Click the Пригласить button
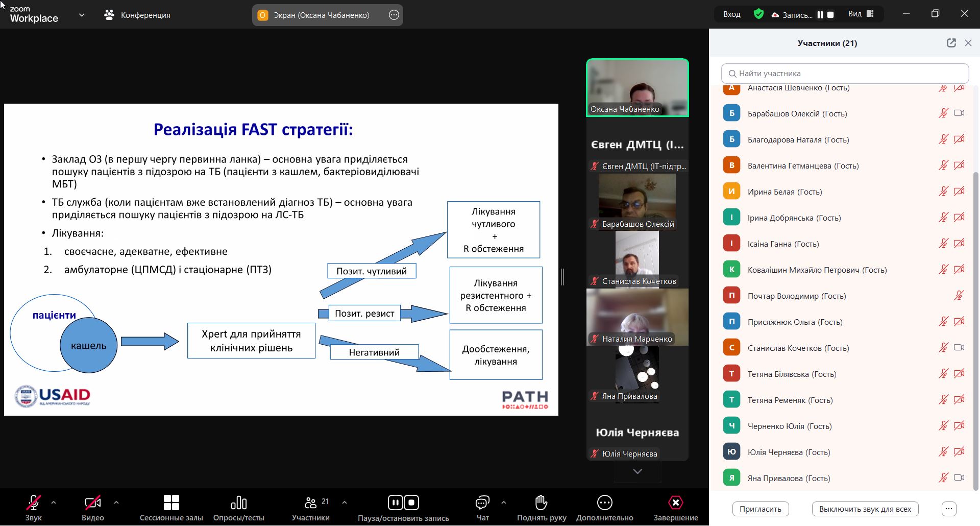The image size is (980, 526). point(760,509)
